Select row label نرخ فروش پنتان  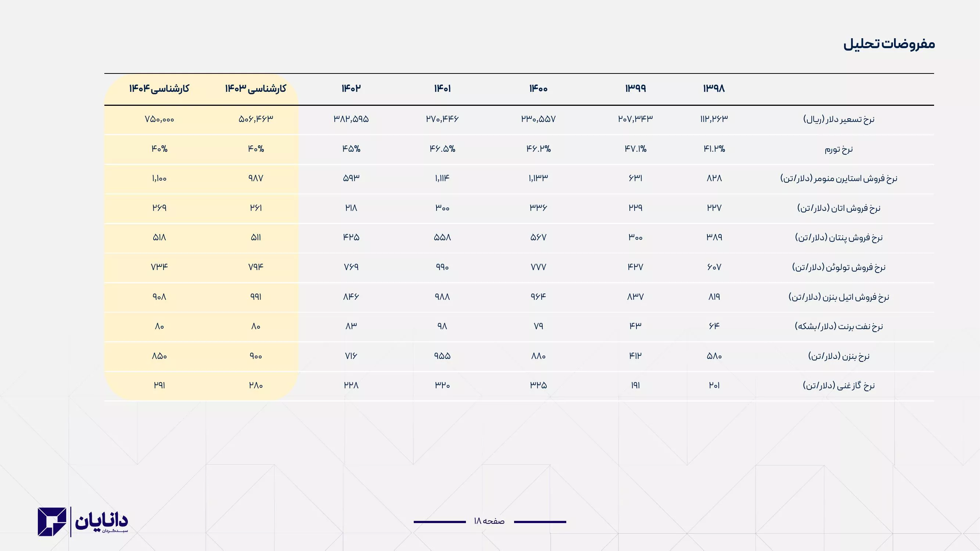pos(839,238)
